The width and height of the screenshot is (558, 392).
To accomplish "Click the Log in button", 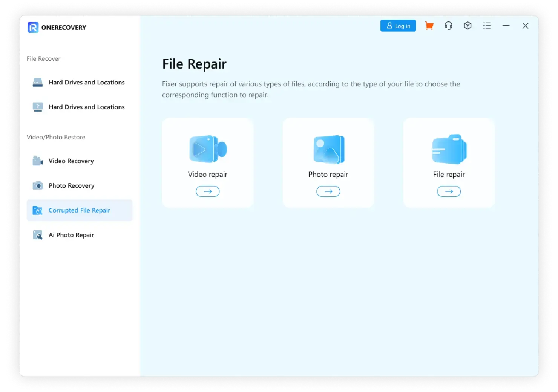I will click(398, 26).
